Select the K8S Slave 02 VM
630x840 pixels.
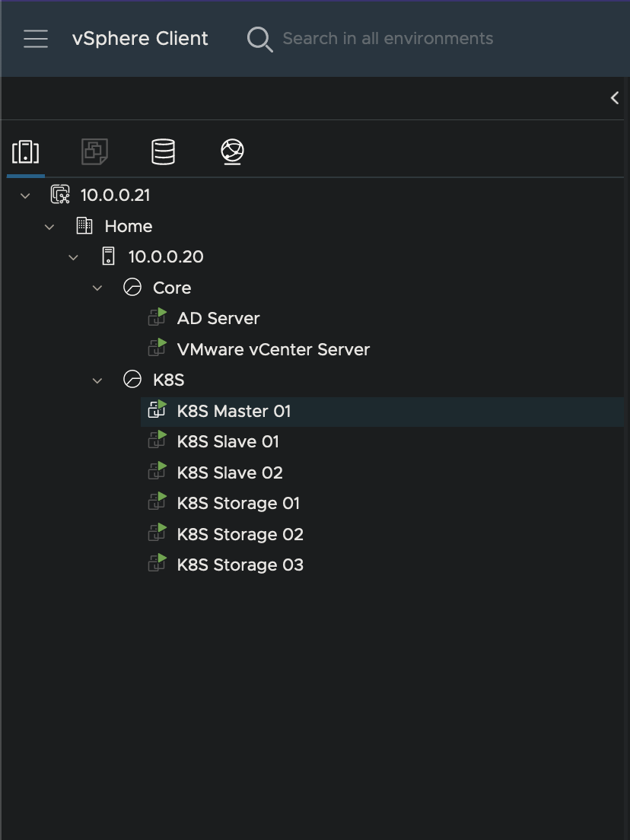point(230,473)
